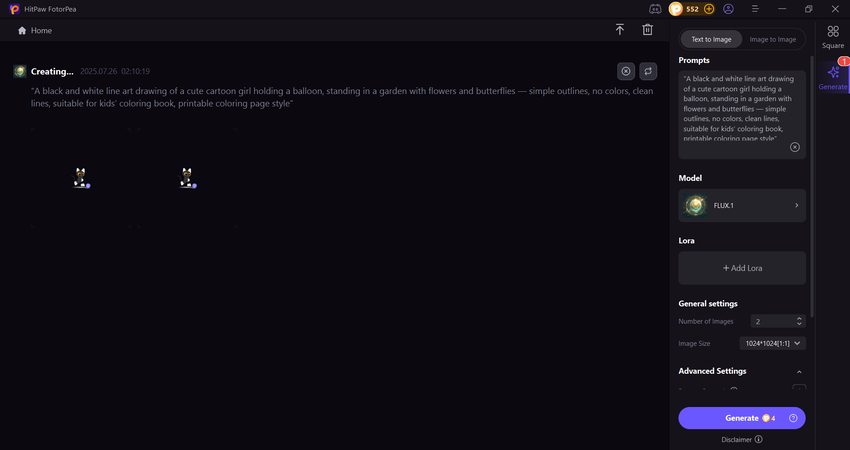The height and width of the screenshot is (450, 850).
Task: Clear the prompt text
Action: (x=795, y=147)
